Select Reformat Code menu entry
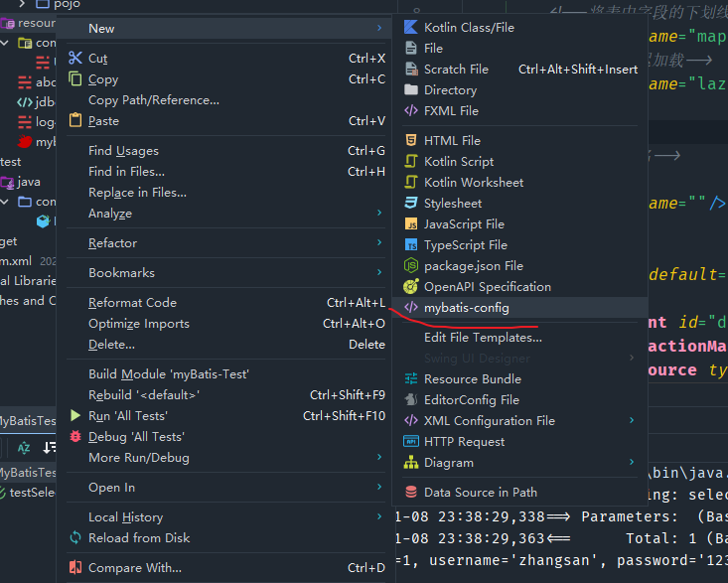Image resolution: width=728 pixels, height=583 pixels. point(132,303)
